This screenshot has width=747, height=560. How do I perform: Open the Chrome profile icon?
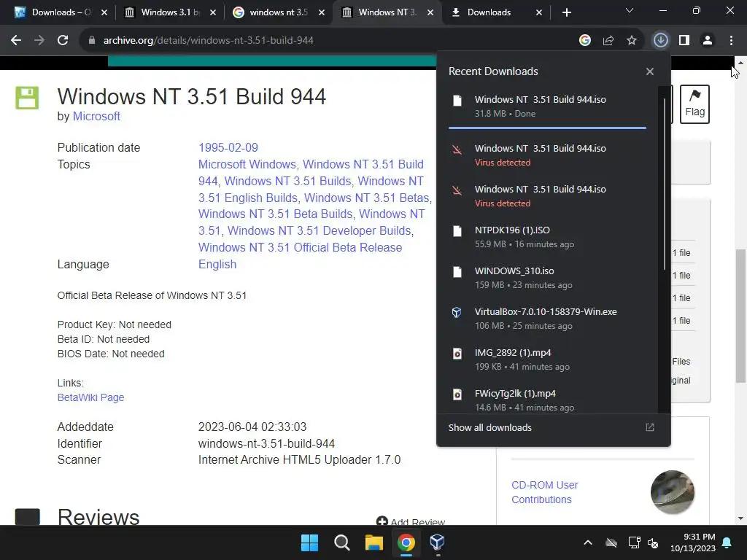tap(708, 41)
